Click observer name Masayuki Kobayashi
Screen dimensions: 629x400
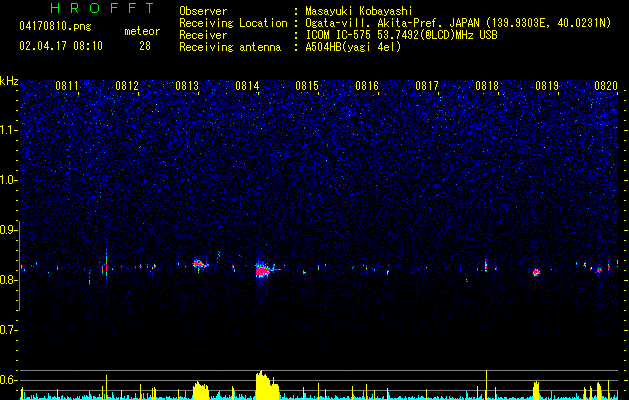click(x=359, y=12)
